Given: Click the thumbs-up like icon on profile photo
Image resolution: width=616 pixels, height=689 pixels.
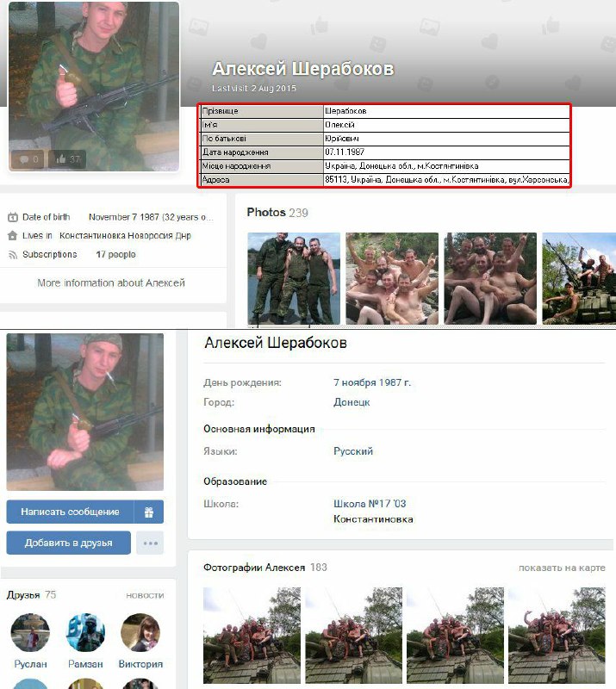Looking at the screenshot, I should pyautogui.click(x=60, y=159).
